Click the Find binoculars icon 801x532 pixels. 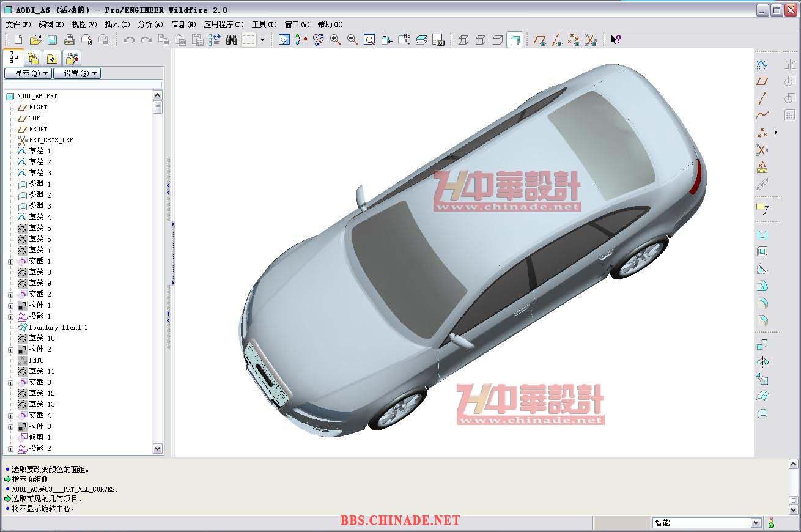click(x=232, y=40)
